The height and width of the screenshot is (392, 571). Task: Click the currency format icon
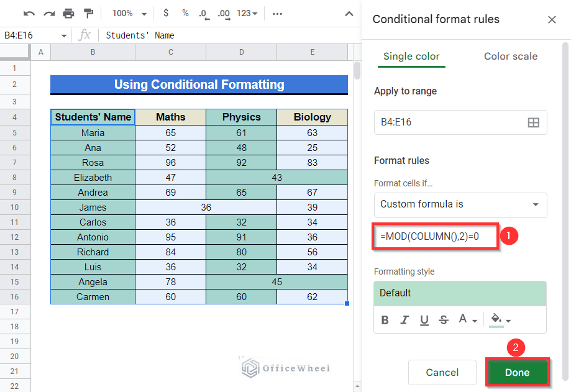(165, 13)
